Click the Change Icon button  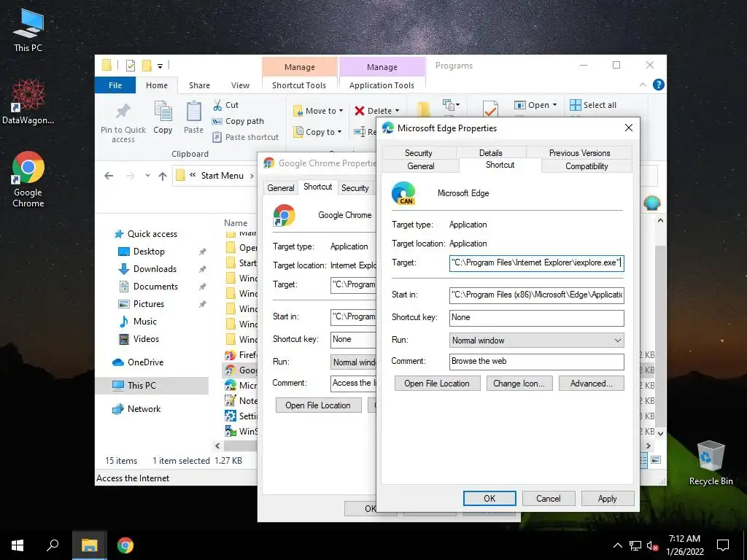(519, 384)
